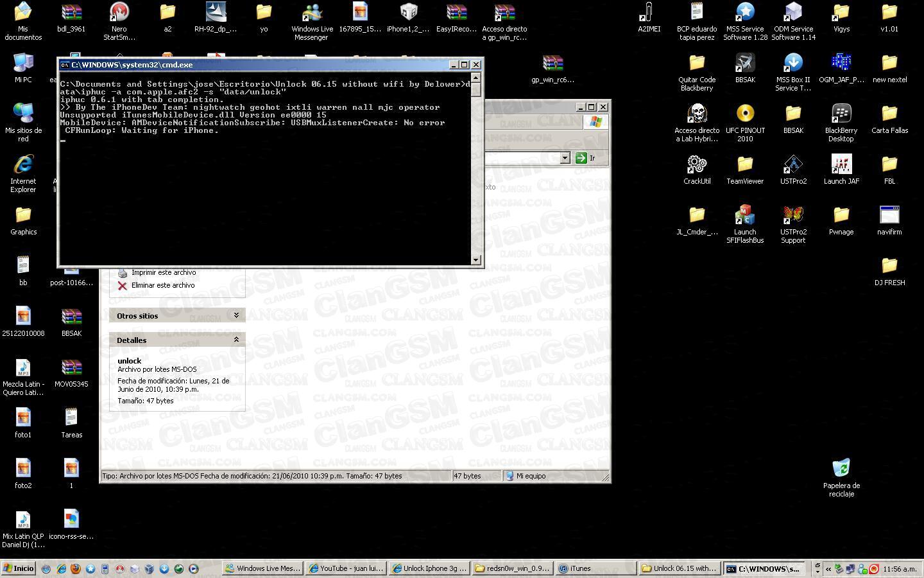The image size is (924, 578).
Task: Click the cmd.exe title bar icon
Action: tap(65, 65)
